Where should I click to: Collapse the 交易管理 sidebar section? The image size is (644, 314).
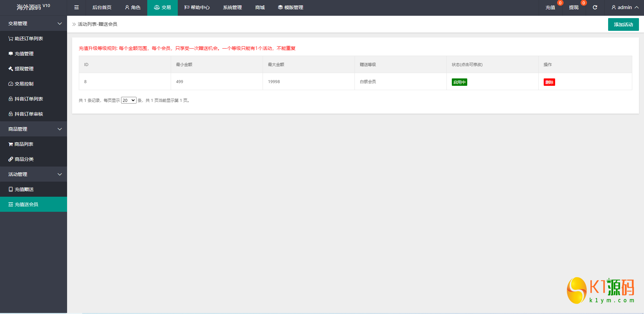[34, 23]
